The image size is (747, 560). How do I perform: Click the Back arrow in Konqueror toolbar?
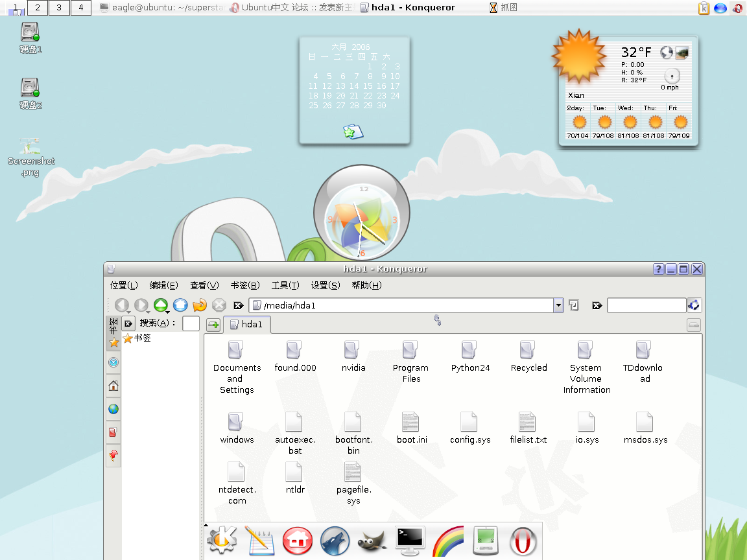point(122,305)
